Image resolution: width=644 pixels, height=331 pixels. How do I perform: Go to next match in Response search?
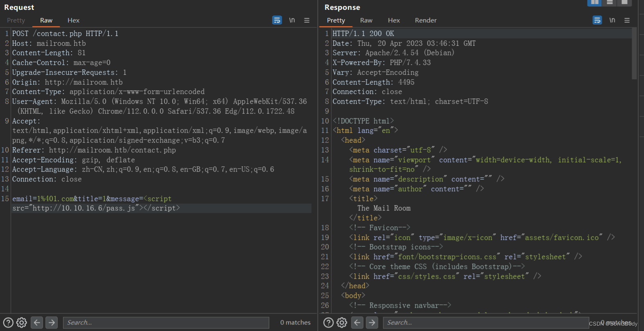point(372,322)
